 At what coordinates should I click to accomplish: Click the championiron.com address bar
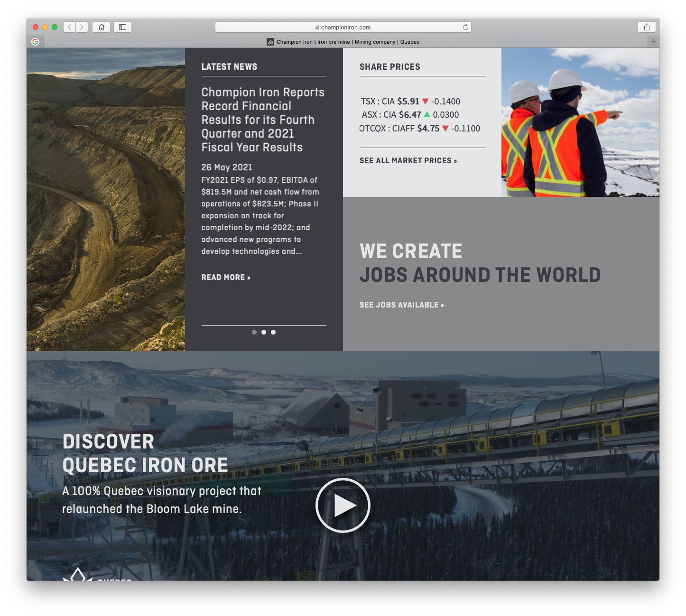343,27
